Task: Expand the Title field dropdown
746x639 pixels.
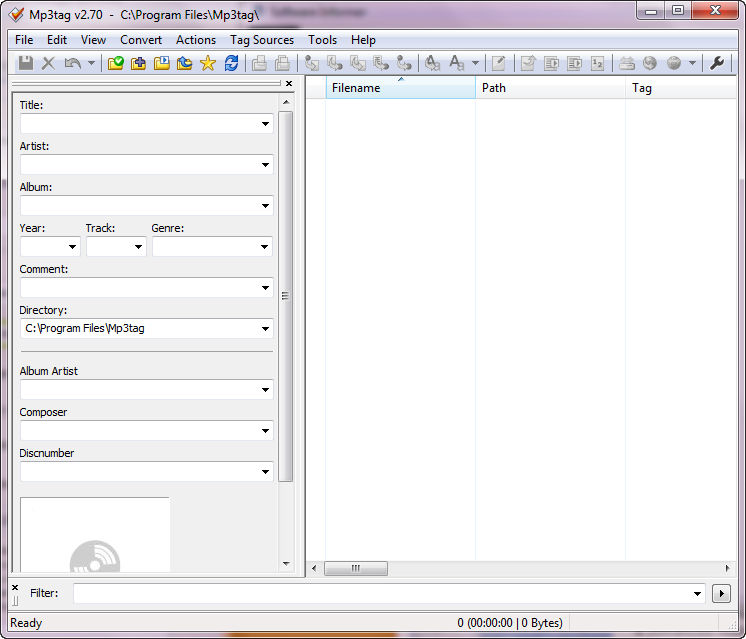Action: [x=265, y=124]
